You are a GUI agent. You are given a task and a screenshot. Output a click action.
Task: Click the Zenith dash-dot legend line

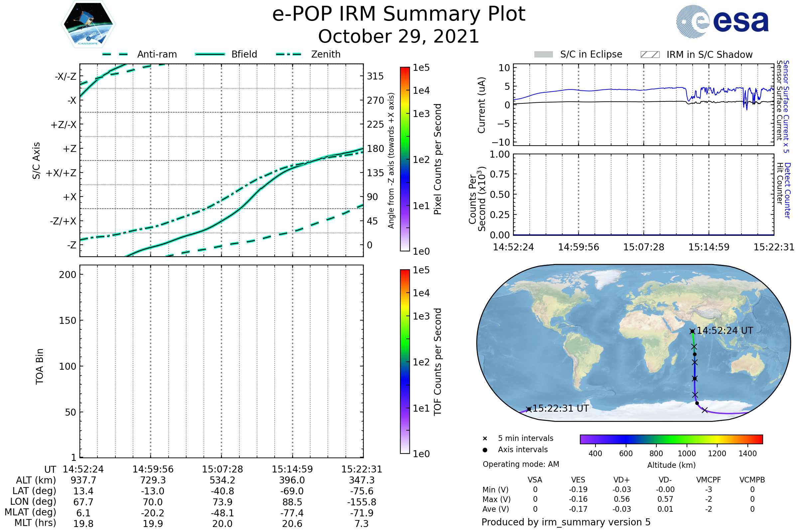[x=289, y=54]
